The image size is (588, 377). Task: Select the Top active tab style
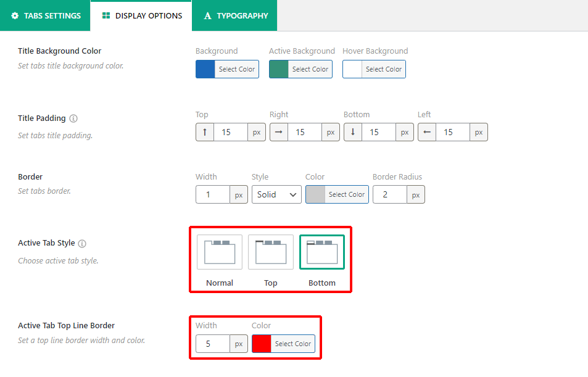pyautogui.click(x=271, y=252)
